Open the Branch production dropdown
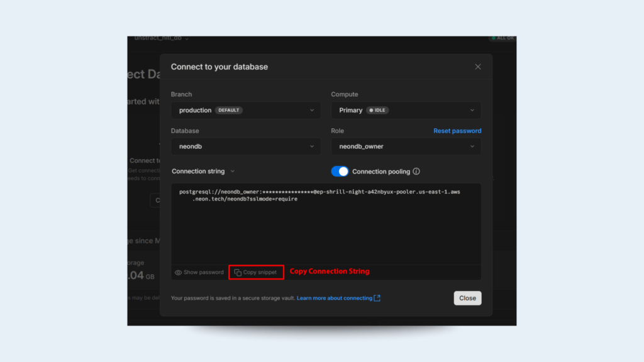644x362 pixels. (246, 110)
